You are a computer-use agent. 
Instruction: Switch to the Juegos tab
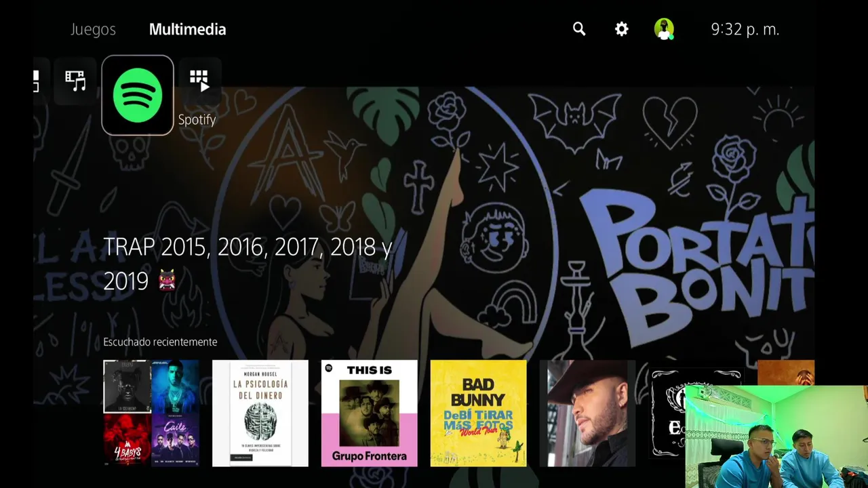[x=93, y=30]
